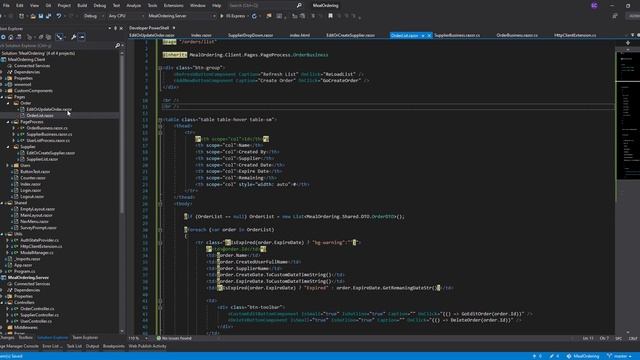This screenshot has width=640, height=360.
Task: Open the Extensions menu
Action: (173, 6)
